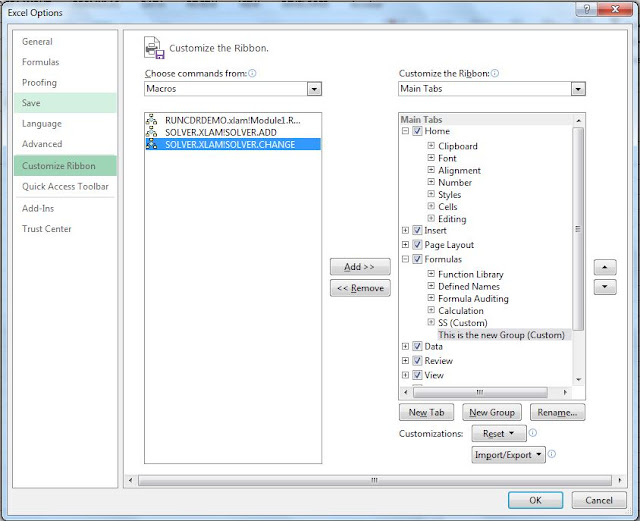Uncheck the Review tab checkbox
Viewport: 640px width, 521px height.
tap(417, 361)
